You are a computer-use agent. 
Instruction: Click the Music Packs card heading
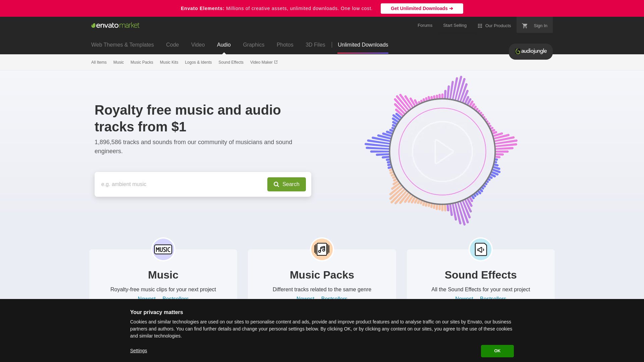(x=322, y=275)
